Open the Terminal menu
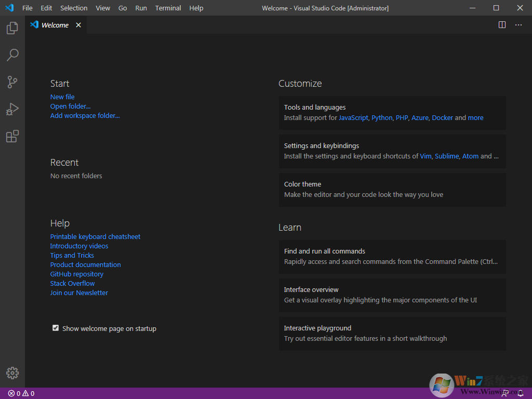The width and height of the screenshot is (532, 399). 167,8
